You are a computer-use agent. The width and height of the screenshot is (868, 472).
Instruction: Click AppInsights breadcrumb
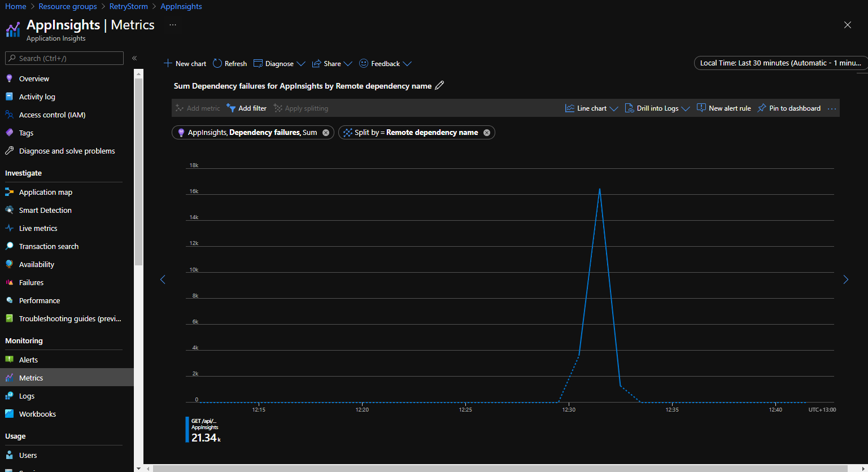click(181, 6)
